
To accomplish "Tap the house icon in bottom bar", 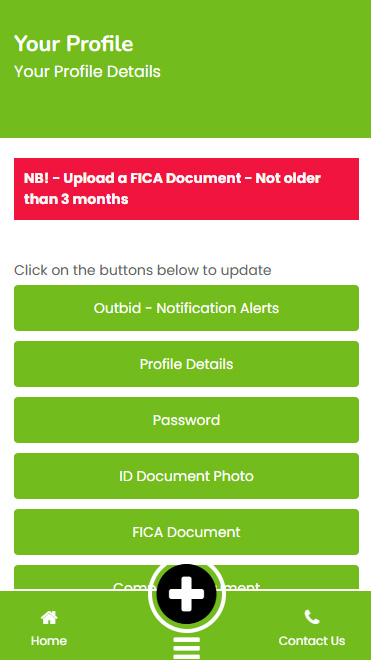I will [x=49, y=617].
